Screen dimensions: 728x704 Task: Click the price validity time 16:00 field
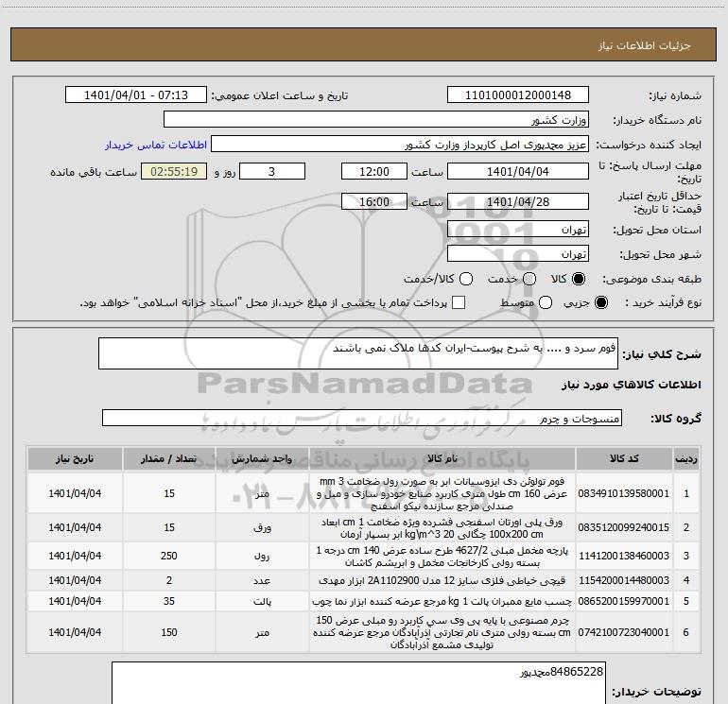tap(374, 201)
